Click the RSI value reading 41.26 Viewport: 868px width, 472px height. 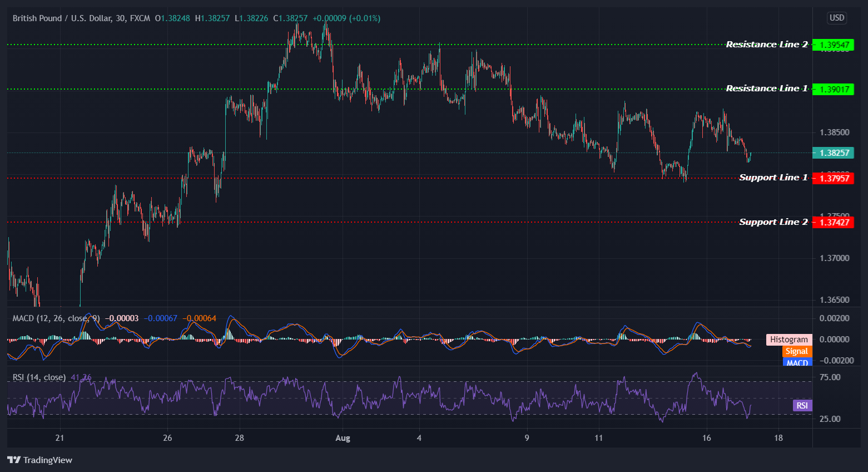[x=81, y=377]
